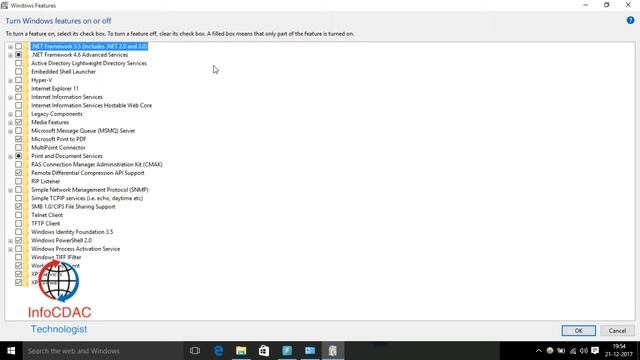The height and width of the screenshot is (360, 640).
Task: Select 'Internet Information Services Hostable Web Core' label
Action: click(91, 105)
